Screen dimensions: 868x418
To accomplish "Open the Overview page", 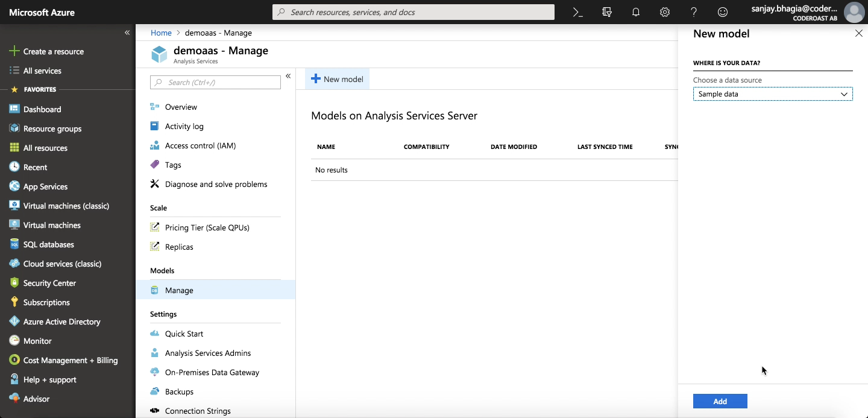I will (x=181, y=107).
